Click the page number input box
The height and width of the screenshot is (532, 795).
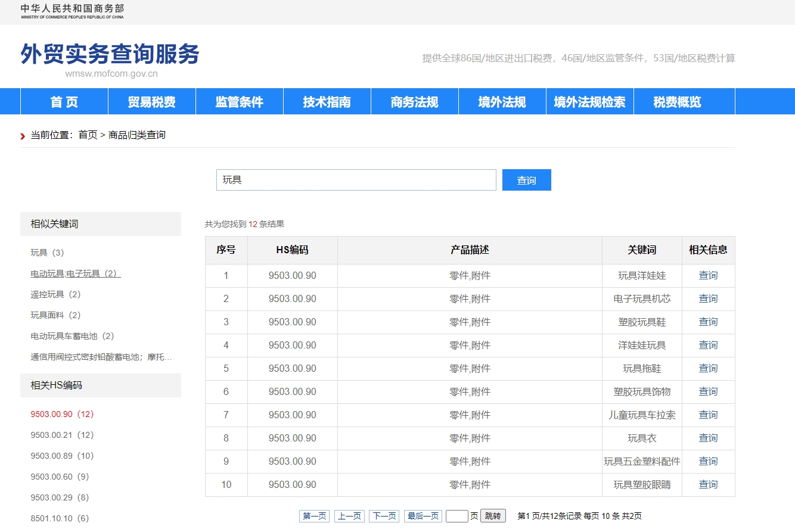click(x=458, y=515)
